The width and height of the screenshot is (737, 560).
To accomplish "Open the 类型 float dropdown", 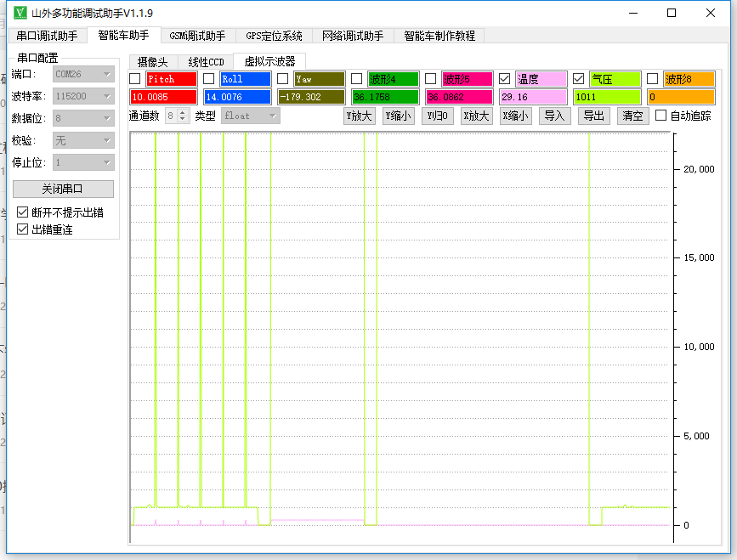I will [251, 116].
